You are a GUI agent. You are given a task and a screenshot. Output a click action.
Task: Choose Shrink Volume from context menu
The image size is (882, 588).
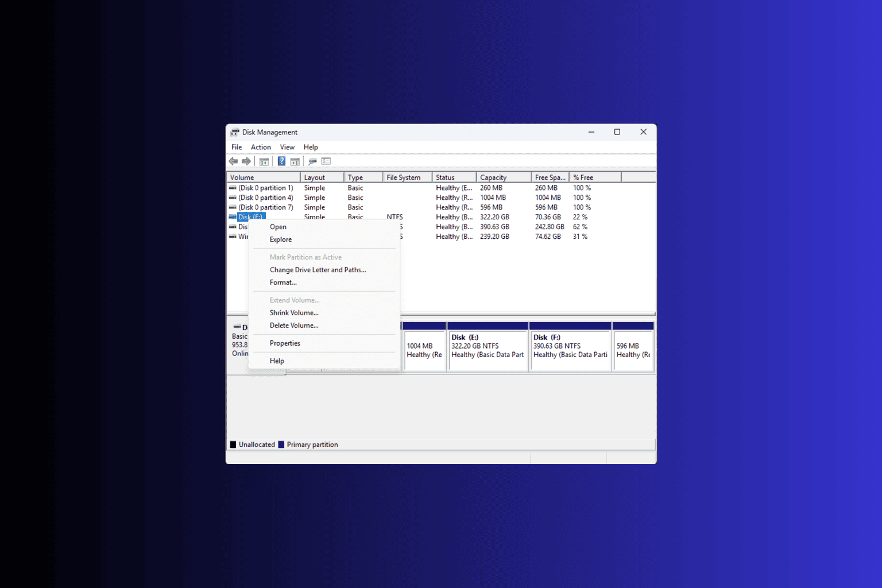pyautogui.click(x=294, y=313)
